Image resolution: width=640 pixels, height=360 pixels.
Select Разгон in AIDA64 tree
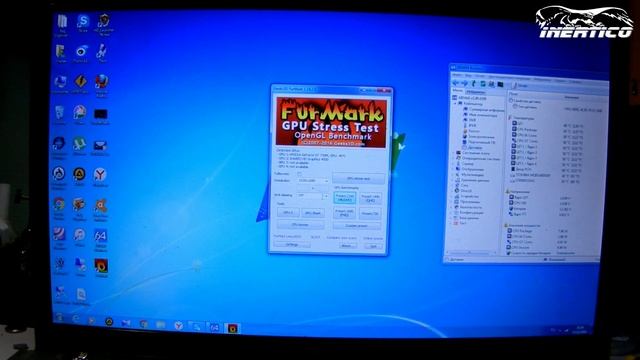click(472, 131)
